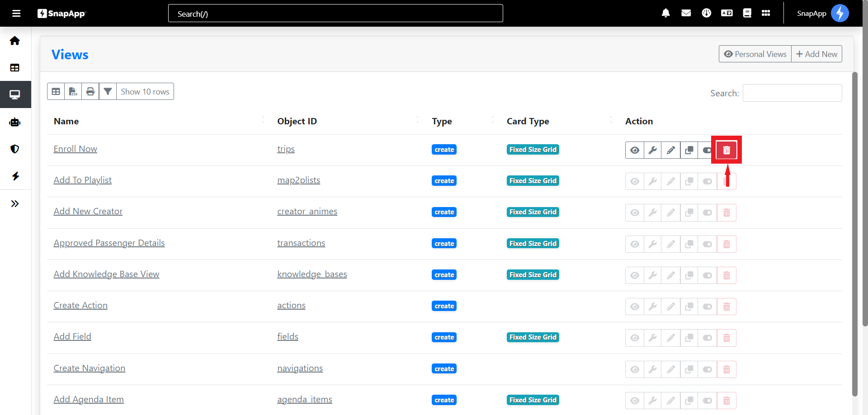Click the create badge in the Add Field row
This screenshot has width=868, height=415.
click(444, 337)
